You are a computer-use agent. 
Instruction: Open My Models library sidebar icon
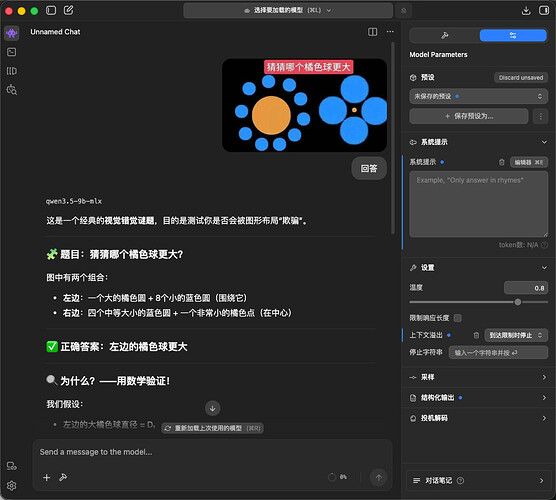[x=12, y=71]
